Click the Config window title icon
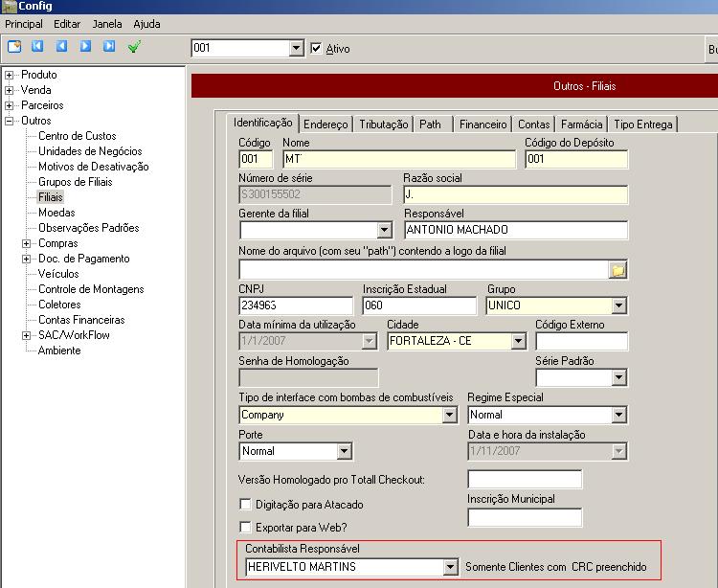Image resolution: width=718 pixels, height=588 pixels. [x=9, y=7]
